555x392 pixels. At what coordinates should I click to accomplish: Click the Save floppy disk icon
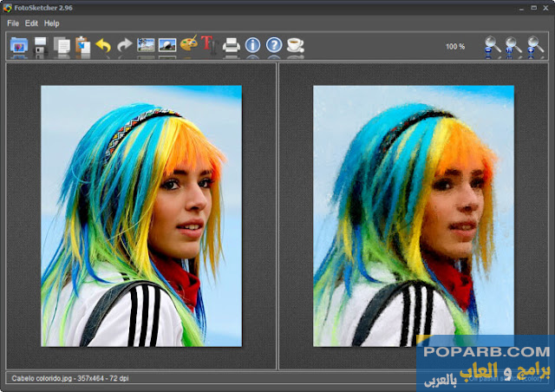pyautogui.click(x=40, y=46)
